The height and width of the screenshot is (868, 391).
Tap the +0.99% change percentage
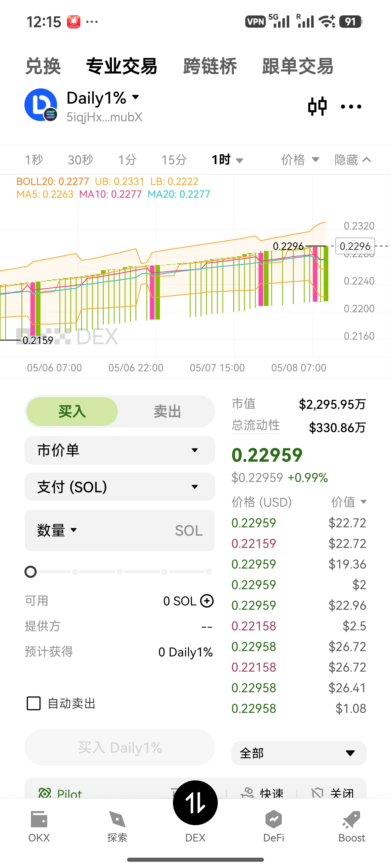308,477
